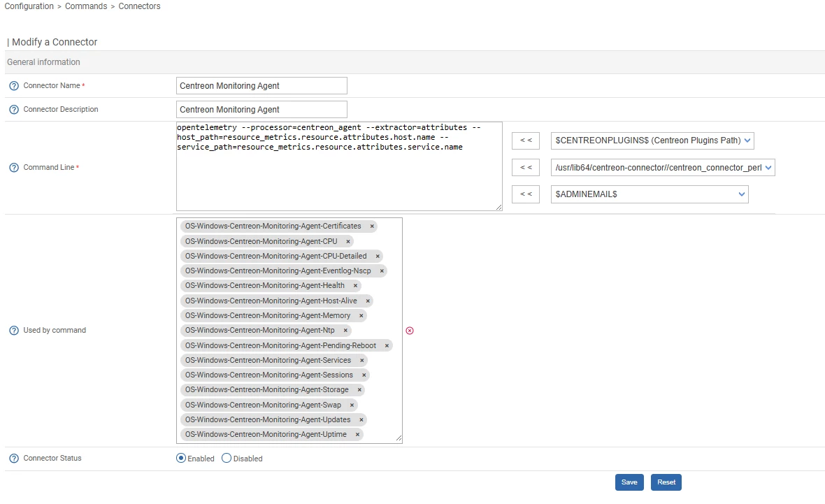This screenshot has width=825, height=504.
Task: Open help icon for Connector Name
Action: pos(14,86)
